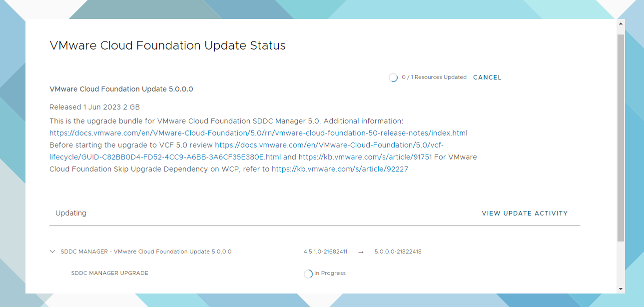Click the source version 4.5.1.0-21682411
The image size is (644, 307).
click(x=325, y=251)
